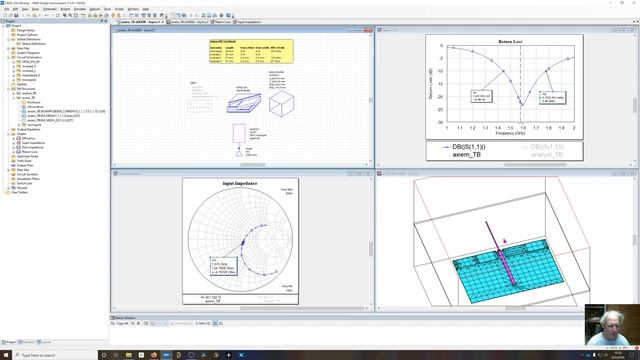Open the Help menu
The image size is (640, 360).
click(146, 9)
